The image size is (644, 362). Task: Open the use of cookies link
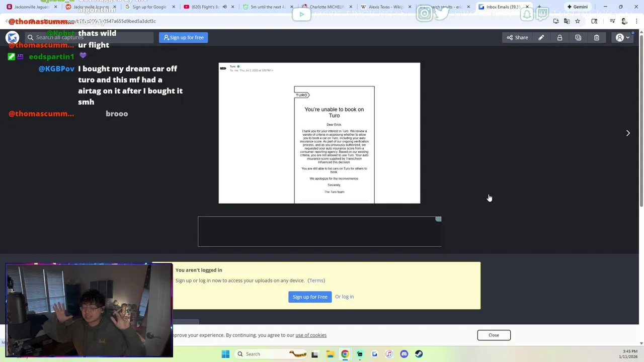pos(311,335)
